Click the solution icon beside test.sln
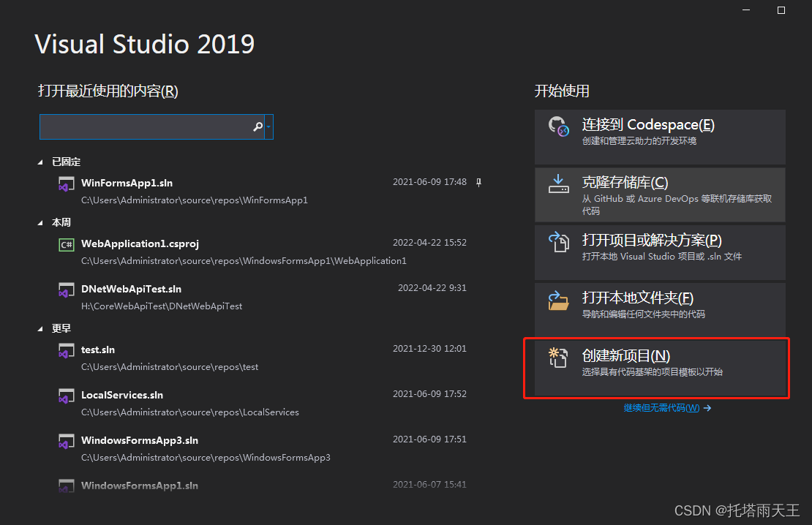The width and height of the screenshot is (812, 525). pyautogui.click(x=66, y=350)
